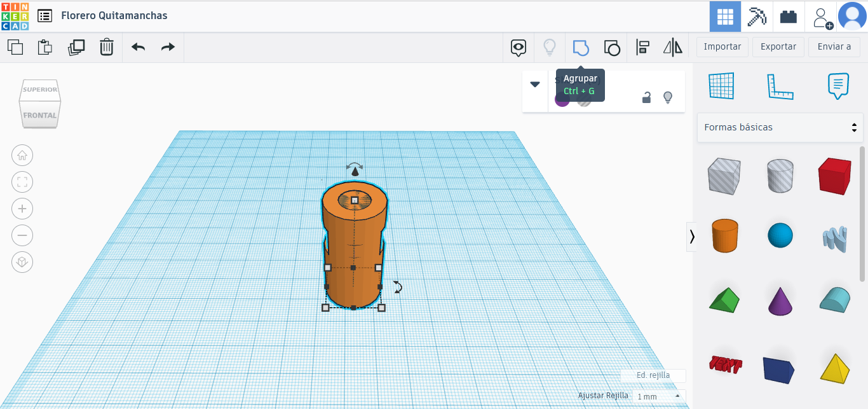Click the Duplicate and repeat icon
This screenshot has width=868, height=409.
point(76,47)
